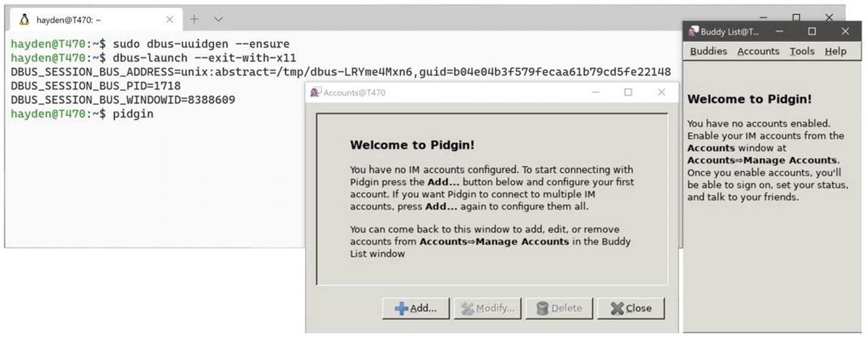The height and width of the screenshot is (338, 868).
Task: Open a new terminal tab with plus icon
Action: coord(194,20)
